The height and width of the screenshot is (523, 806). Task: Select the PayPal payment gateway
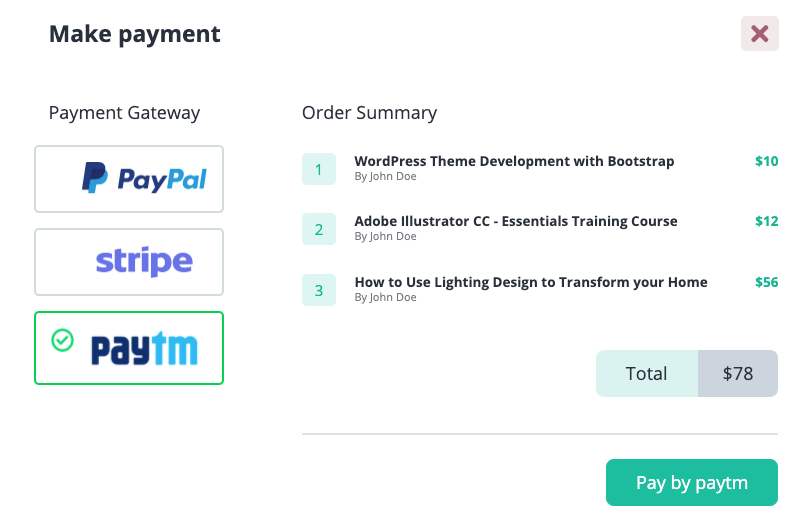[x=129, y=179]
